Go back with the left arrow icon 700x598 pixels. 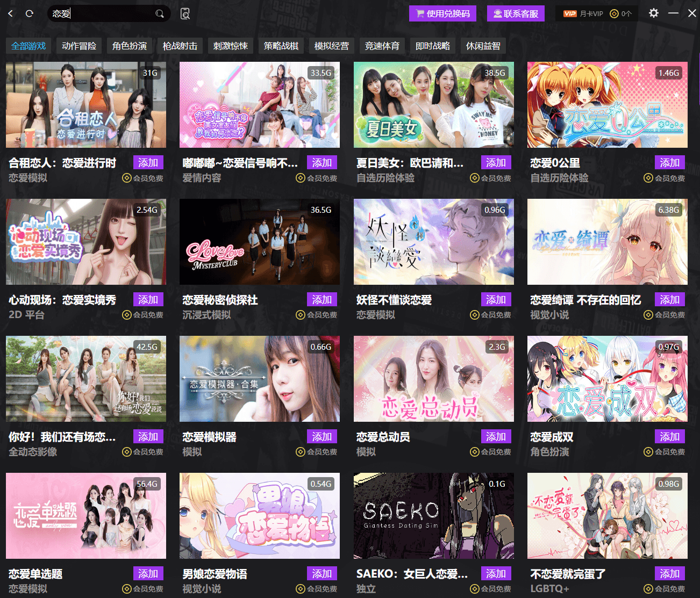pos(11,13)
